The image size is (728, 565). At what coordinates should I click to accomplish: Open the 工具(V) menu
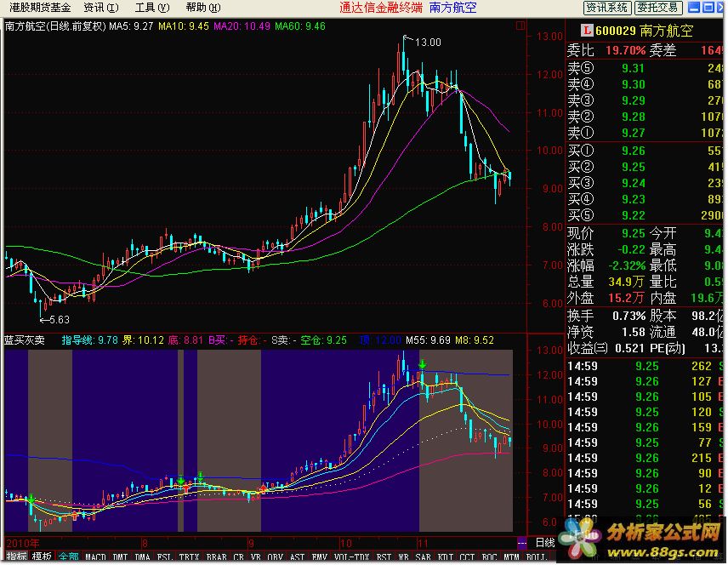tap(152, 8)
